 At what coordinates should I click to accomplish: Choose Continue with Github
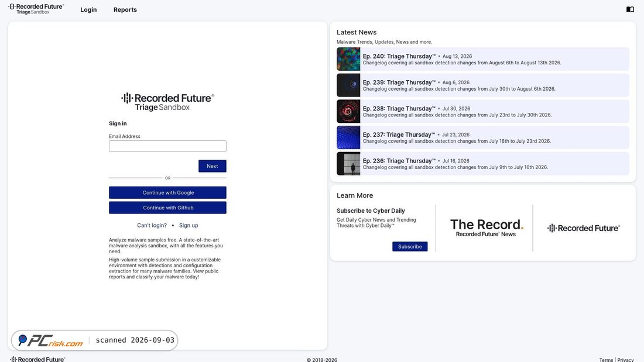[167, 208]
